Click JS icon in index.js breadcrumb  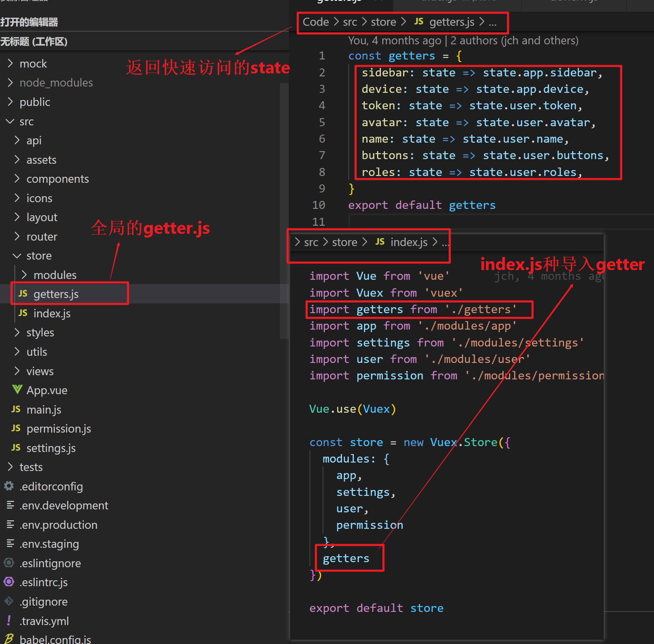[380, 242]
